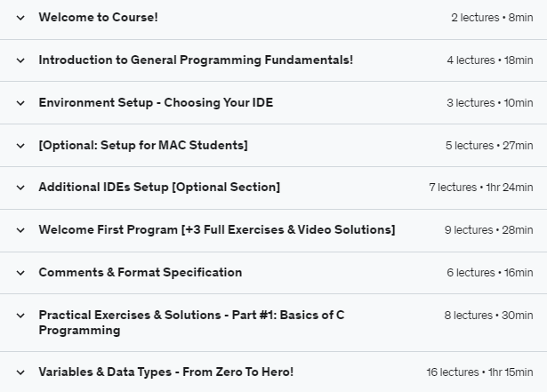547x392 pixels.
Task: Click chevron next to Environment Setup section
Action: click(x=20, y=103)
